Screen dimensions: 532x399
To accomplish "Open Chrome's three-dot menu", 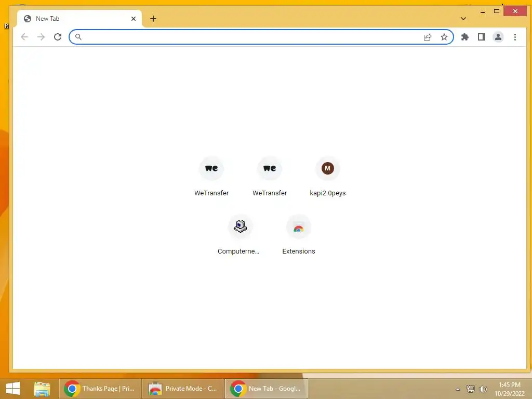I will tap(515, 37).
